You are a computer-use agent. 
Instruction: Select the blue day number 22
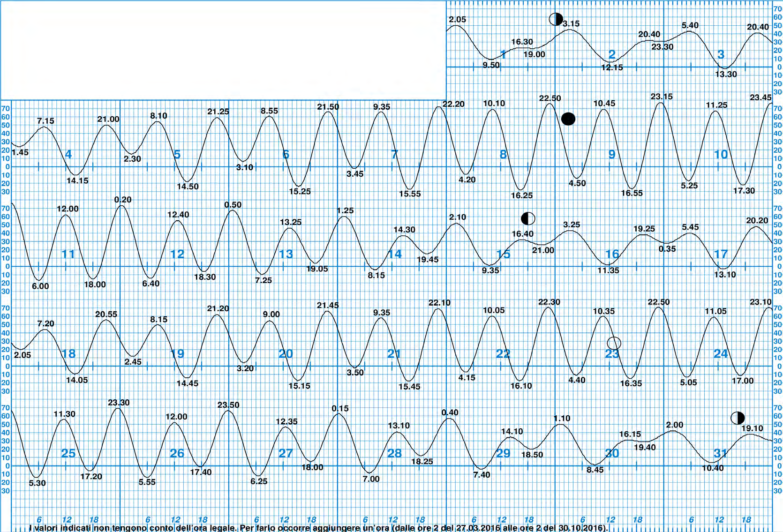tap(503, 353)
